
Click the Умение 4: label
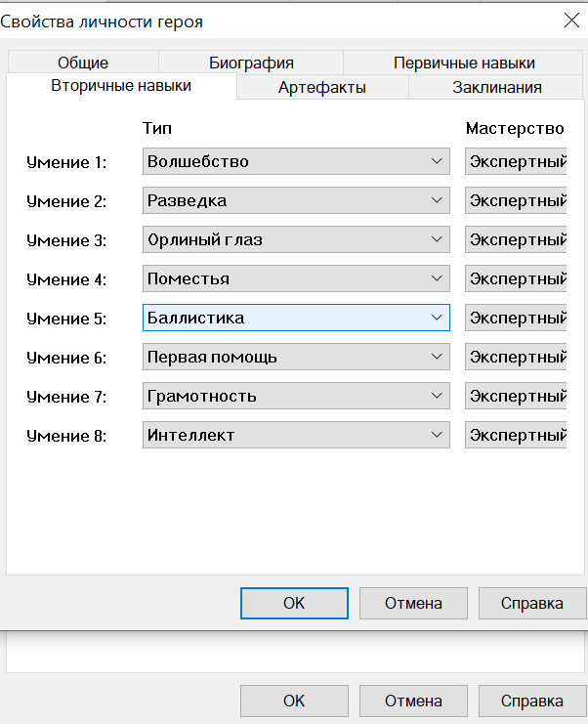(66, 279)
